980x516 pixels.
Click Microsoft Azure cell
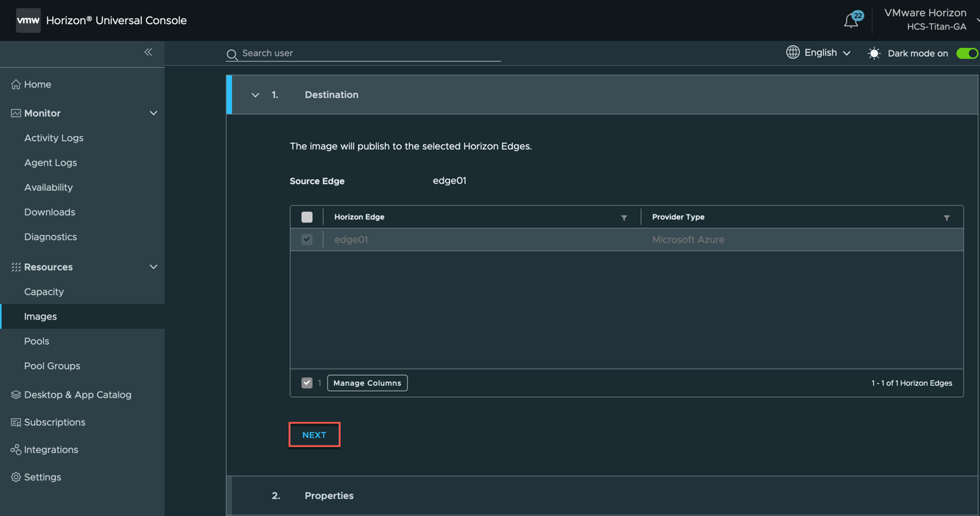688,240
